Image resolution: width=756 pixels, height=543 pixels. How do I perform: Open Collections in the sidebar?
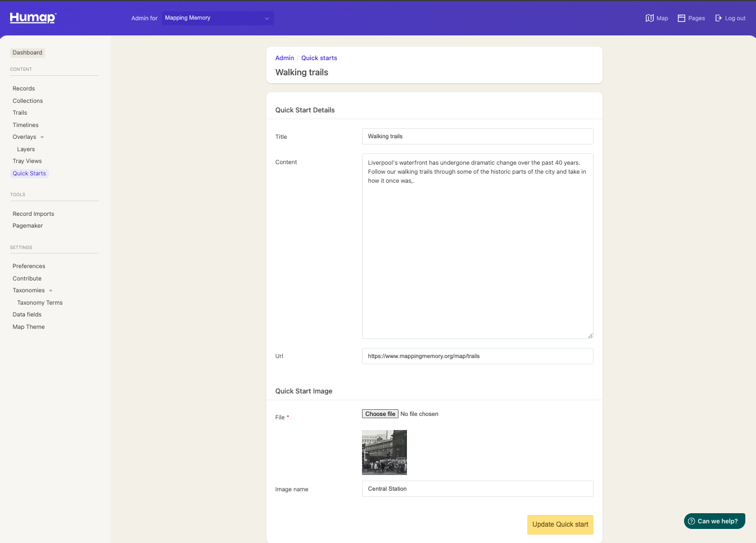click(x=28, y=101)
